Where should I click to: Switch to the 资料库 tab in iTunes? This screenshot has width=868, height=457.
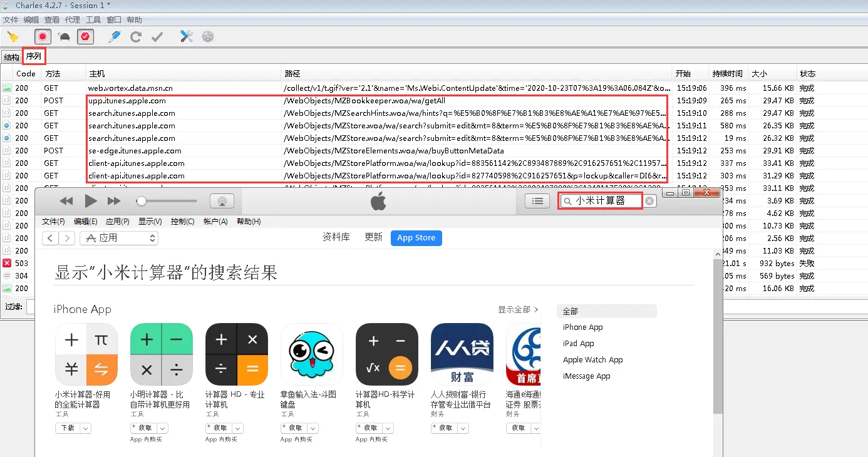coord(336,237)
